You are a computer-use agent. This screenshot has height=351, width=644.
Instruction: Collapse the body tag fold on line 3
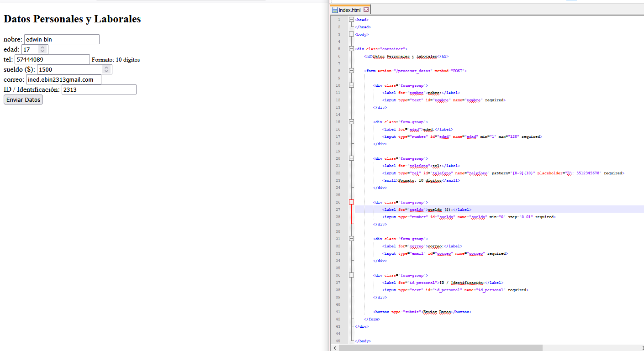click(x=351, y=34)
